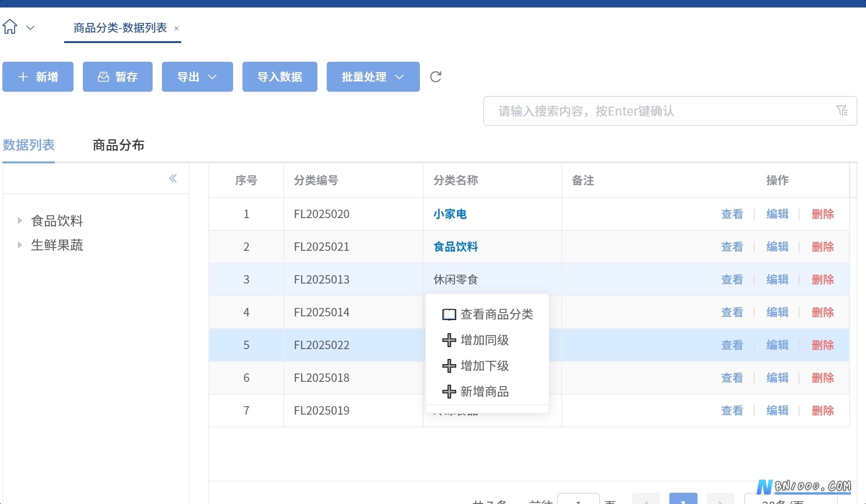Click the plus icon on 新增 button
866x504 pixels.
(23, 77)
